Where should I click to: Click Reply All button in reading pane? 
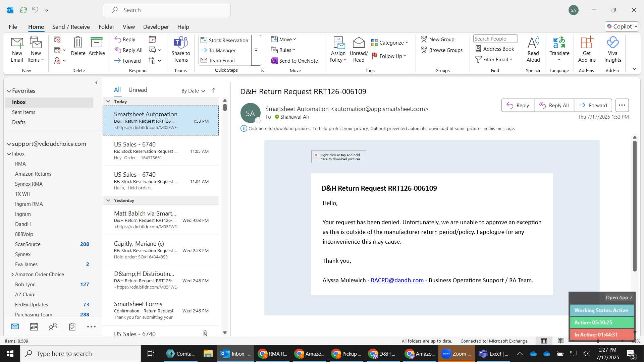pyautogui.click(x=554, y=105)
